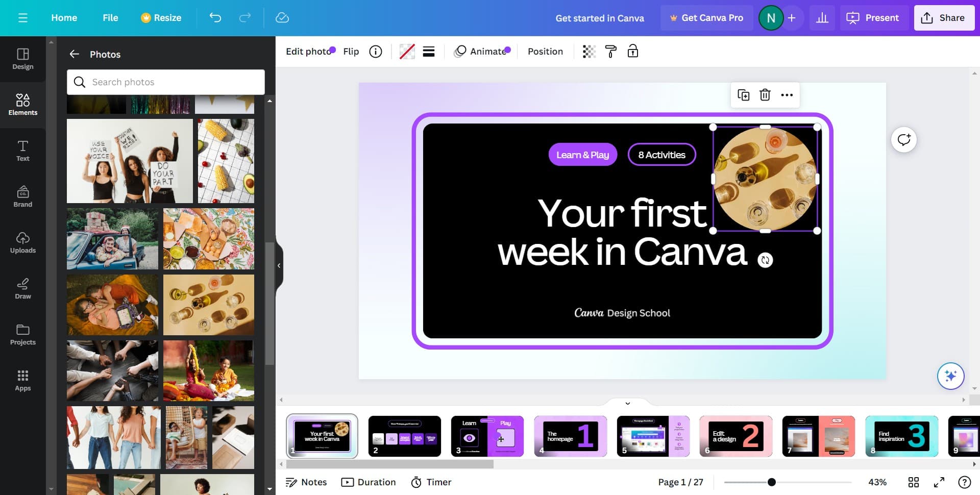Viewport: 980px width, 495px height.
Task: Select the no-color border swatch
Action: pyautogui.click(x=407, y=52)
